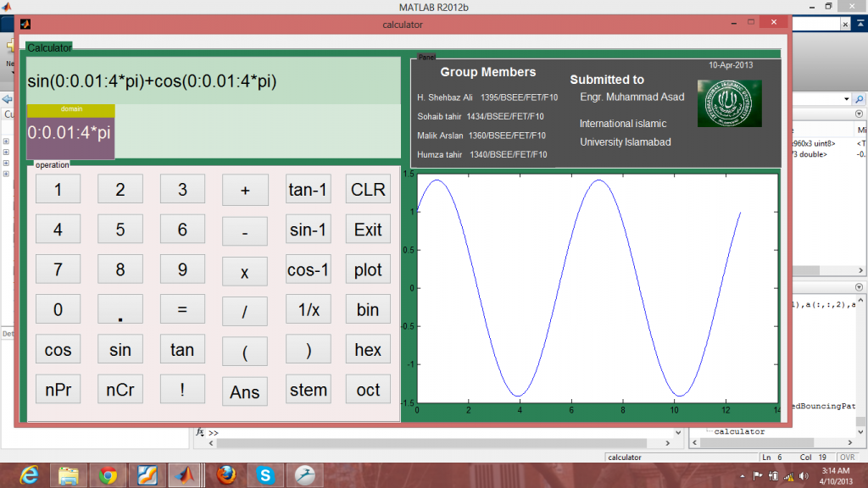
Task: Click the volume speaker tray icon
Action: [804, 476]
